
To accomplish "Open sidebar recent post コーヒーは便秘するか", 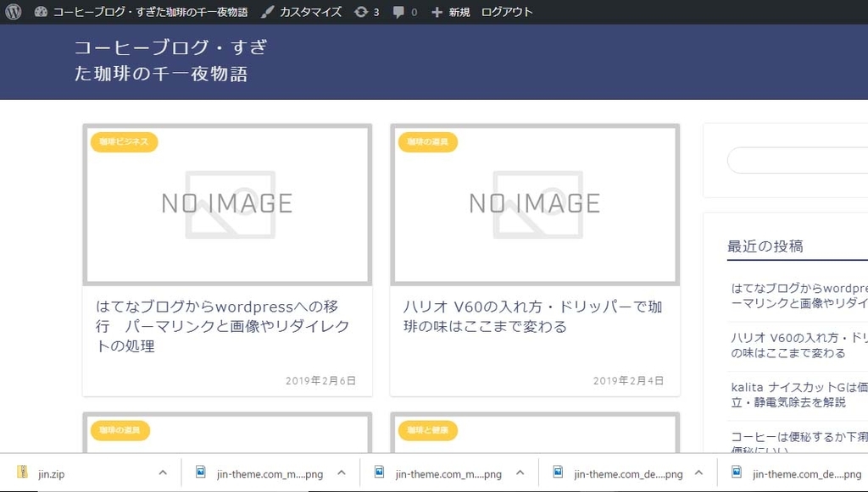I will coord(798,442).
